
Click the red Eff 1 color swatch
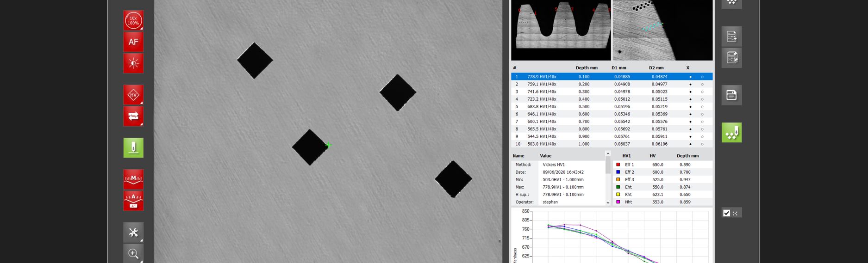[x=618, y=165]
